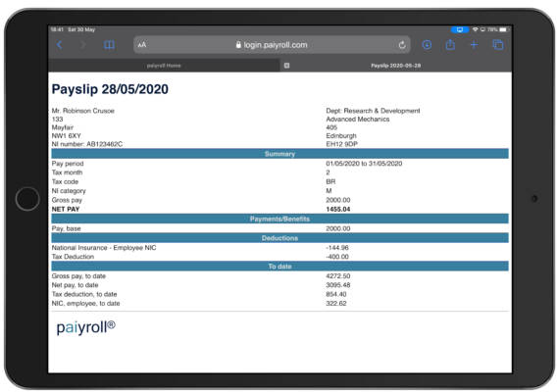Click the postcode EH12 9DP
Screen dimensions: 558x392
click(341, 144)
